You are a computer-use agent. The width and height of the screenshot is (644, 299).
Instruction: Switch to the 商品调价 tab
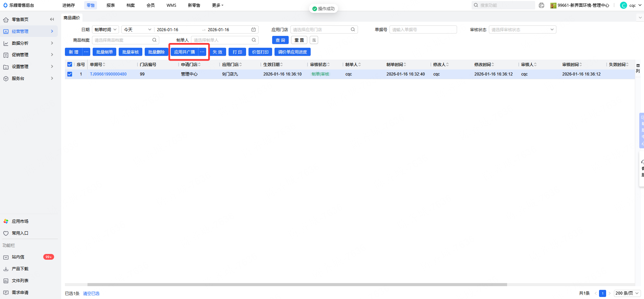click(72, 18)
